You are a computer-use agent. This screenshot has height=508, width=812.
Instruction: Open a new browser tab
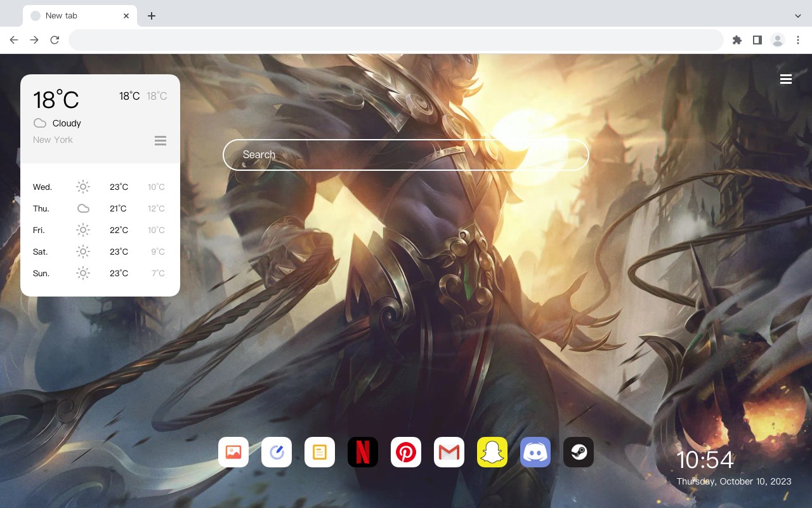151,15
